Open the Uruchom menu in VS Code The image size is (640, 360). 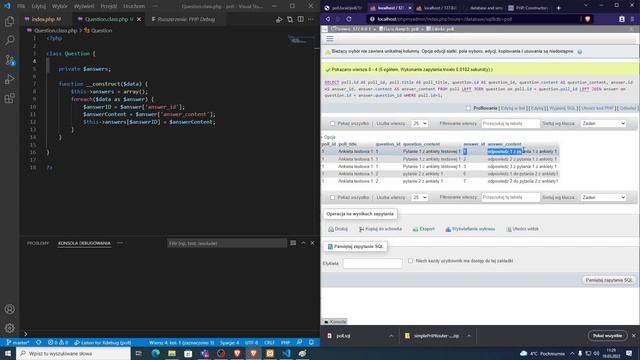pos(134,6)
